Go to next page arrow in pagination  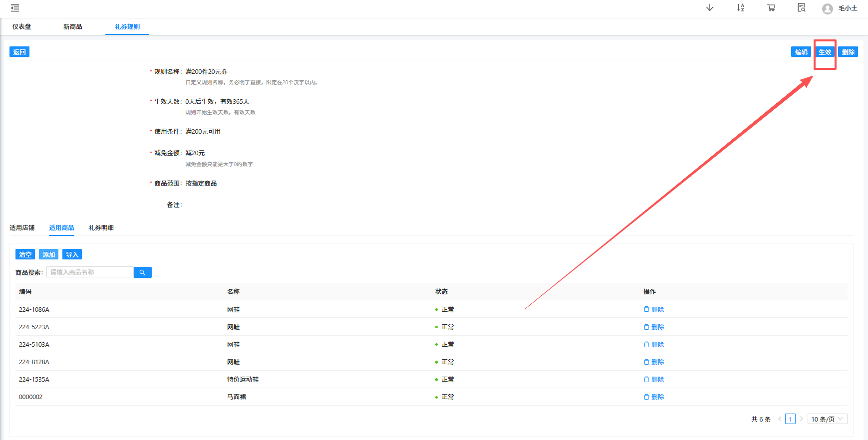802,419
